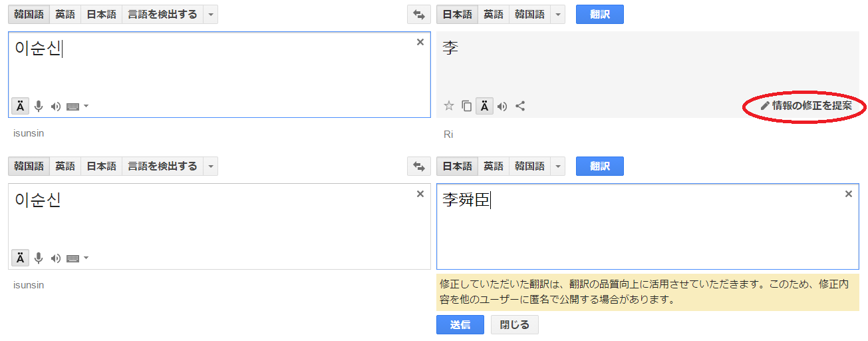Copy the top translation with copy icon

467,106
